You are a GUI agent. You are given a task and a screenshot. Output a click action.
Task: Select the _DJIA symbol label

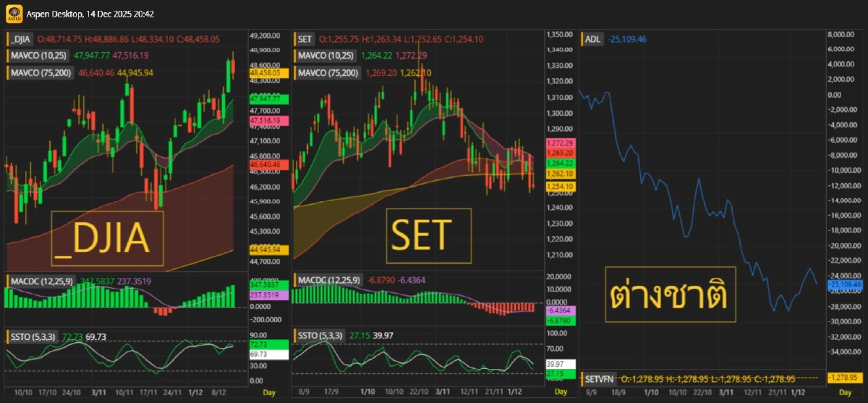[x=20, y=39]
